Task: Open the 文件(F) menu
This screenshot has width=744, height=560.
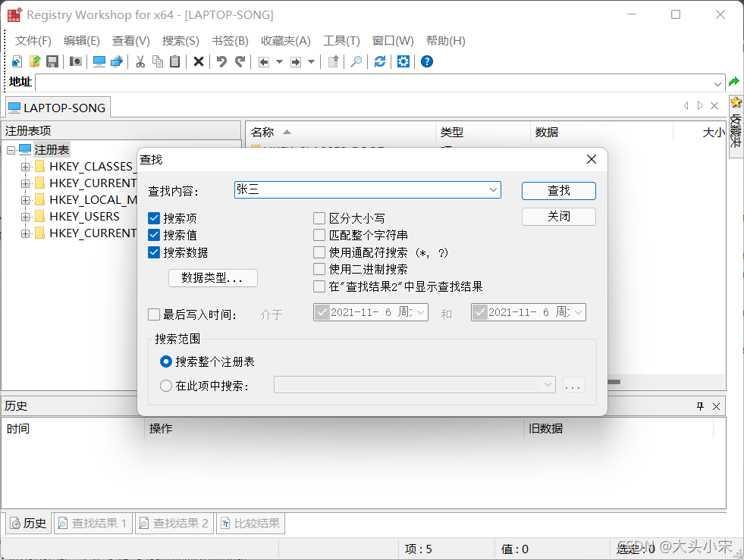Action: coord(33,41)
